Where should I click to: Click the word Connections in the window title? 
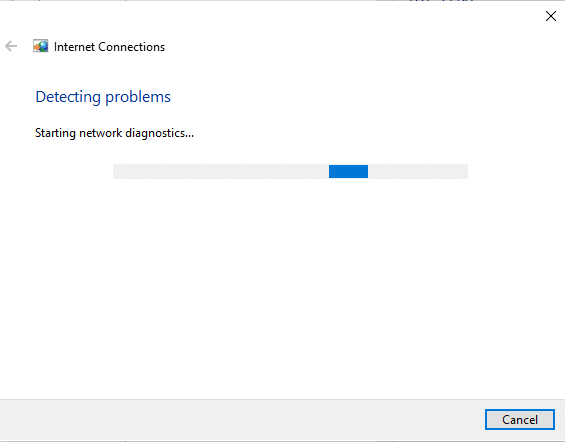(x=132, y=47)
